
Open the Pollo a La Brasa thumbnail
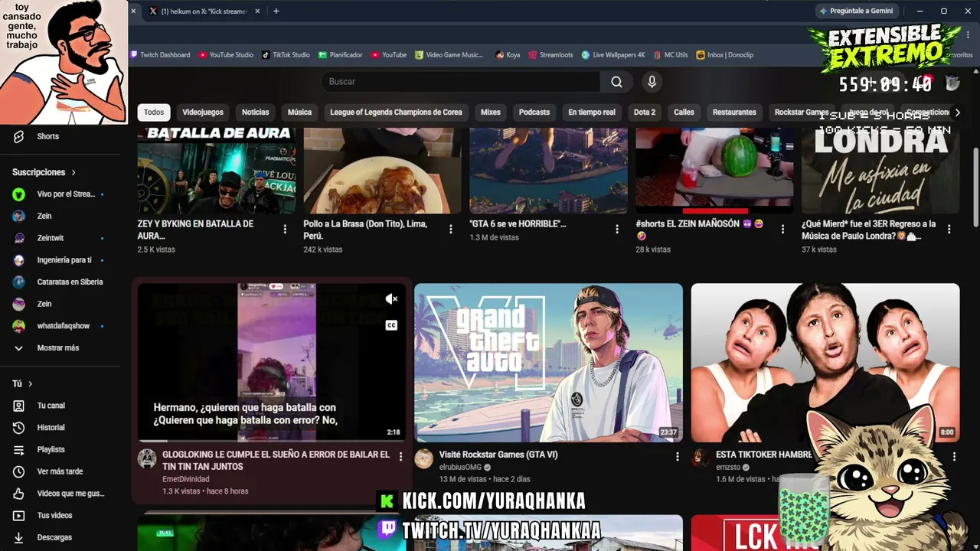[x=383, y=171]
